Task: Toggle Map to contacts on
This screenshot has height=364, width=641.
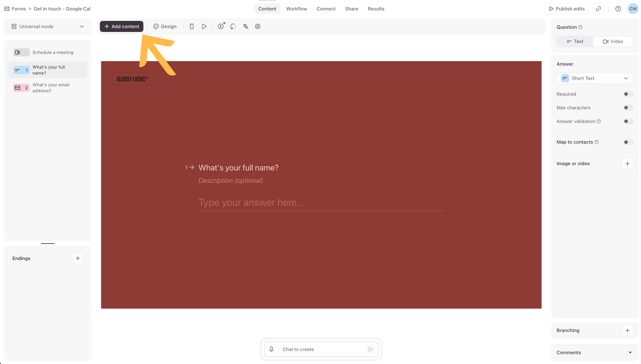Action: coord(628,142)
